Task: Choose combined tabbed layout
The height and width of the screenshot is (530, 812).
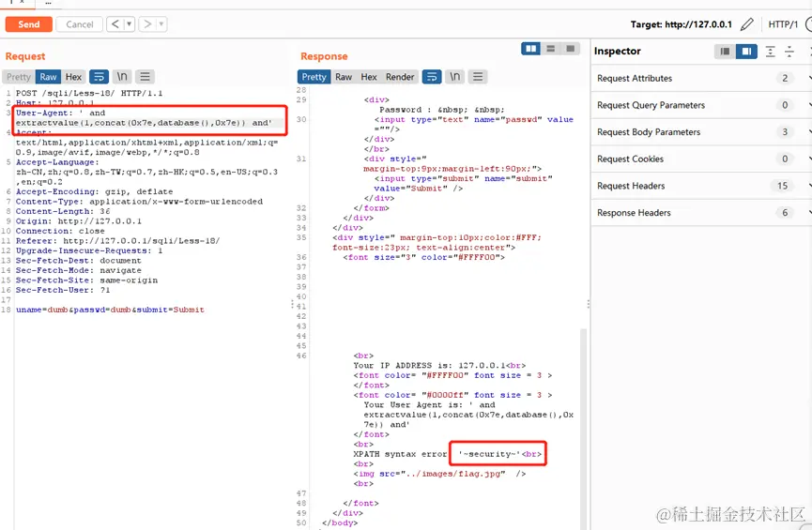Action: point(570,49)
